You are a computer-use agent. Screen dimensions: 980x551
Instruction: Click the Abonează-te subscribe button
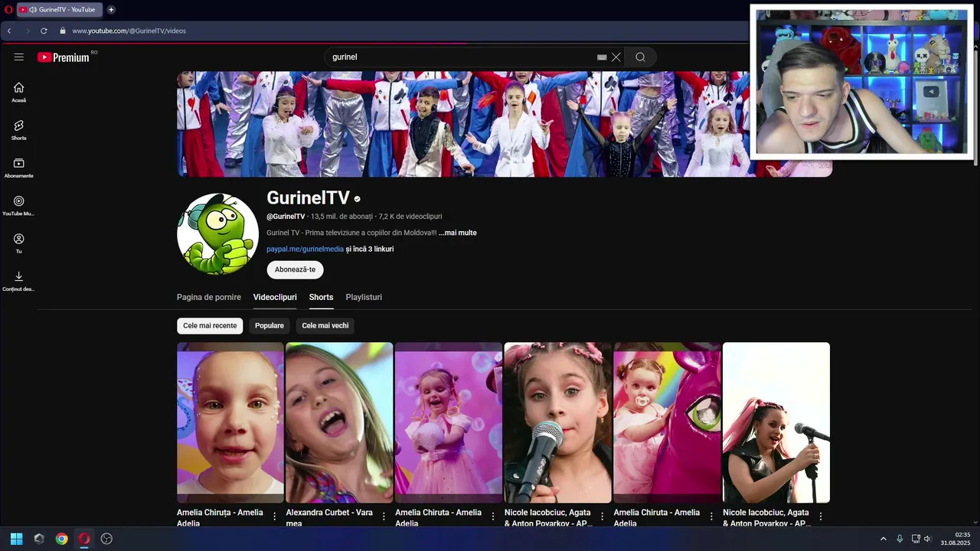pos(295,269)
